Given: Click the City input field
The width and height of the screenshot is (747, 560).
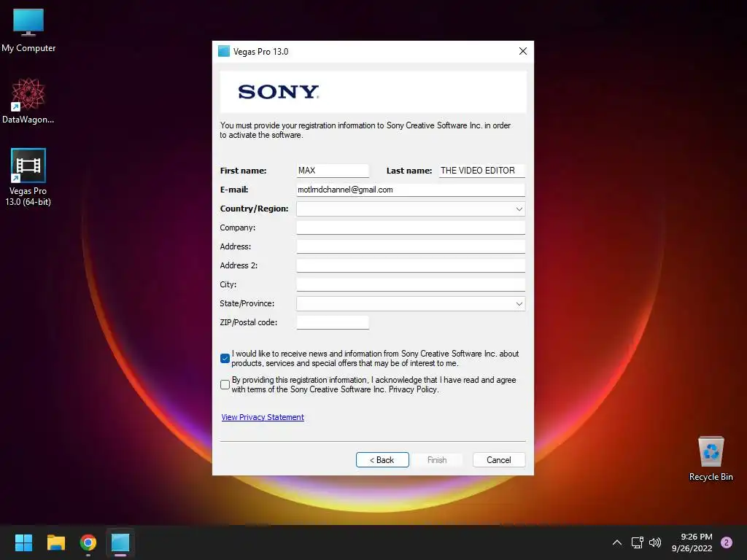Looking at the screenshot, I should click(411, 284).
